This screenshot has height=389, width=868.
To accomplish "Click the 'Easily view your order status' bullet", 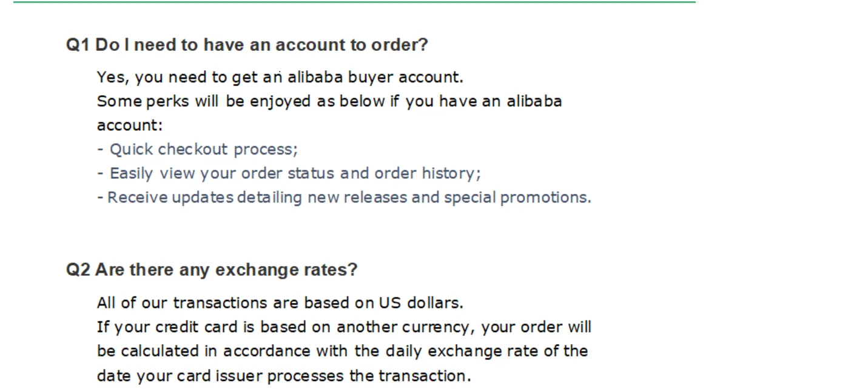I will click(289, 173).
